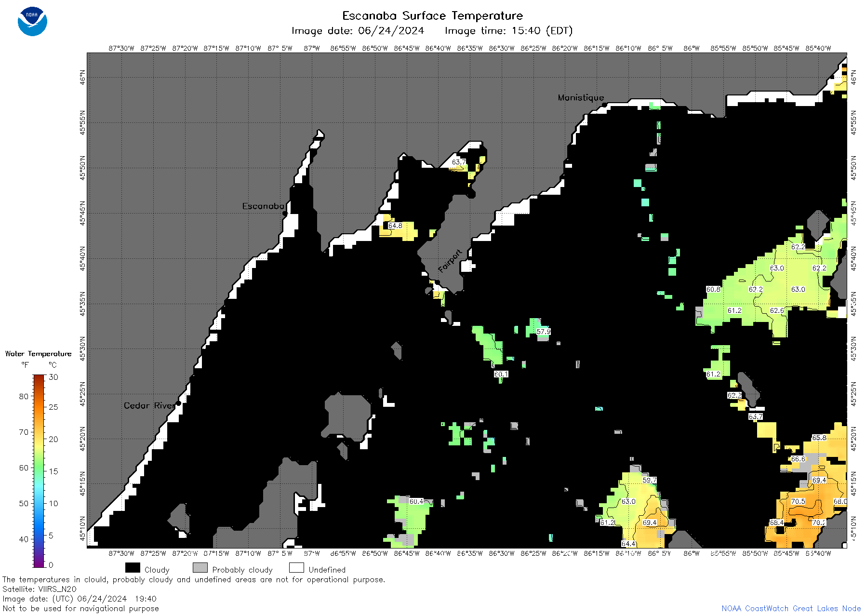
Task: Click the 30 °C mark on temperature scale
Action: [x=53, y=377]
